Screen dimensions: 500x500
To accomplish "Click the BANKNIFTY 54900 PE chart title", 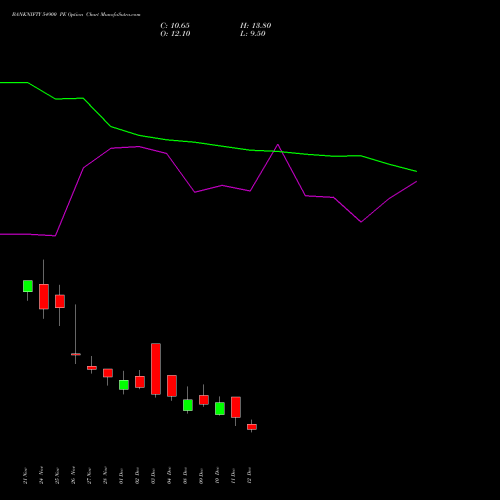I will click(x=76, y=15).
